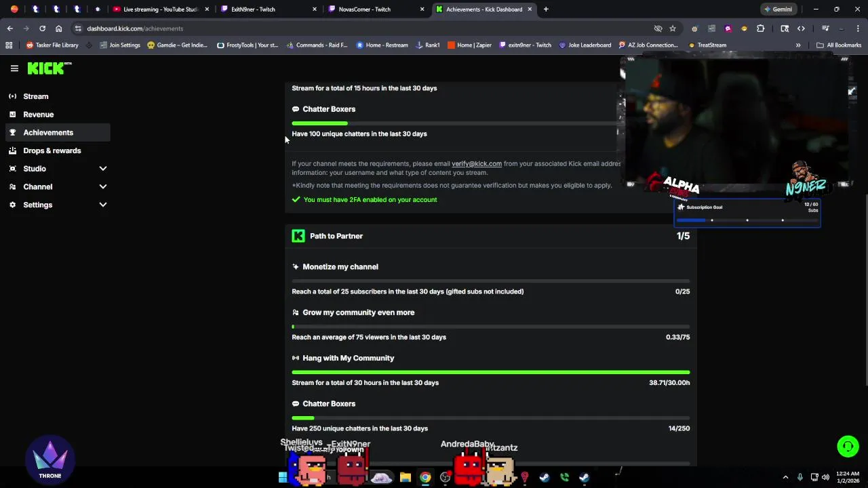Open a new browser tab
The image size is (868, 488).
(x=546, y=9)
